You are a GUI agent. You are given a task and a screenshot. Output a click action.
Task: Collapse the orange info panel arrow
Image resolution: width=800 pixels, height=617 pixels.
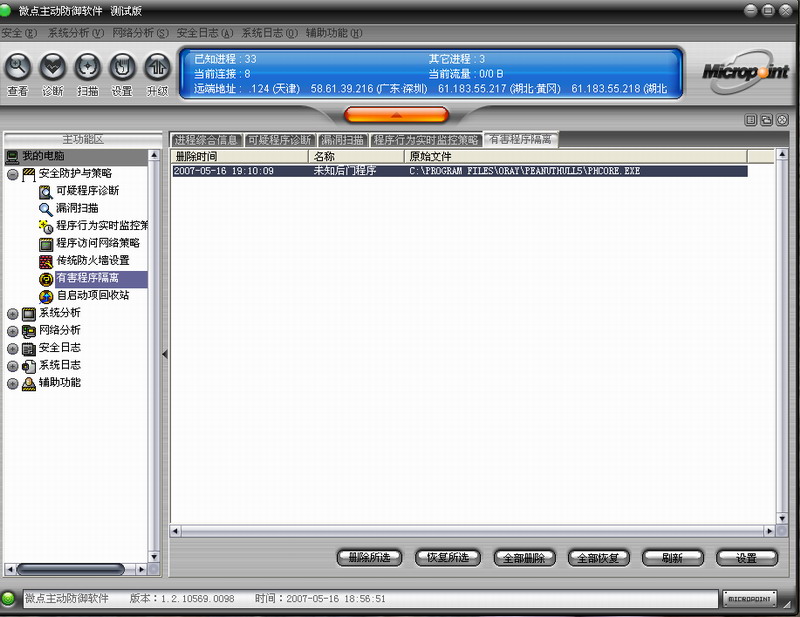(396, 115)
